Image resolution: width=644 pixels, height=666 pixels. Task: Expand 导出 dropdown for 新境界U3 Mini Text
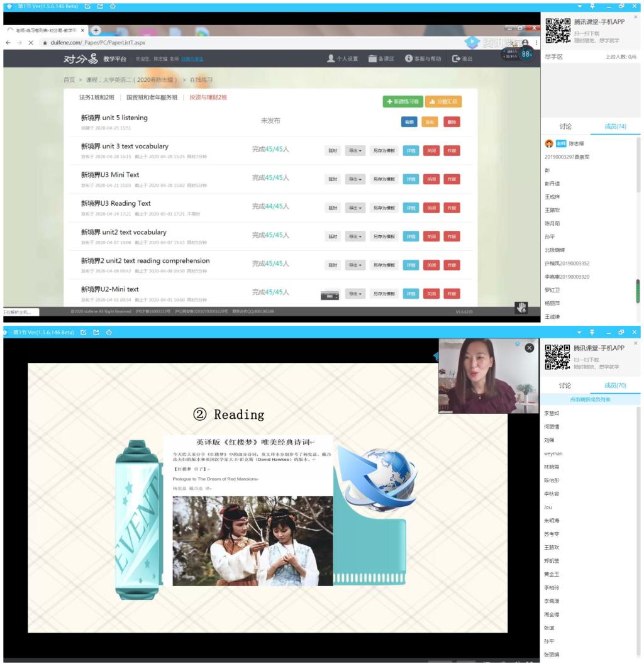coord(355,179)
